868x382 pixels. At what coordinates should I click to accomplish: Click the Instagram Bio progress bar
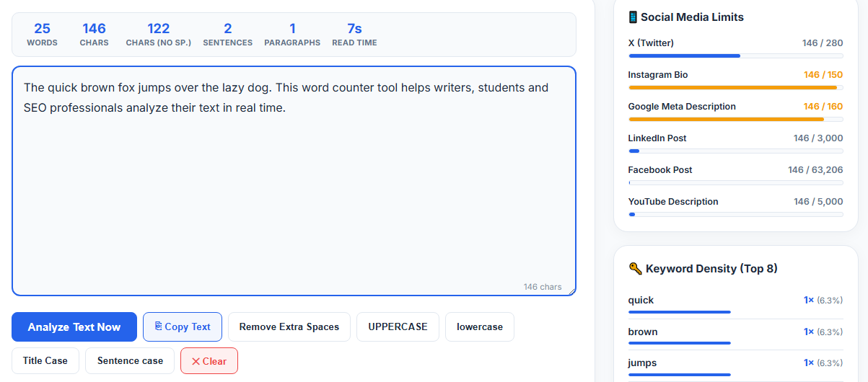735,87
